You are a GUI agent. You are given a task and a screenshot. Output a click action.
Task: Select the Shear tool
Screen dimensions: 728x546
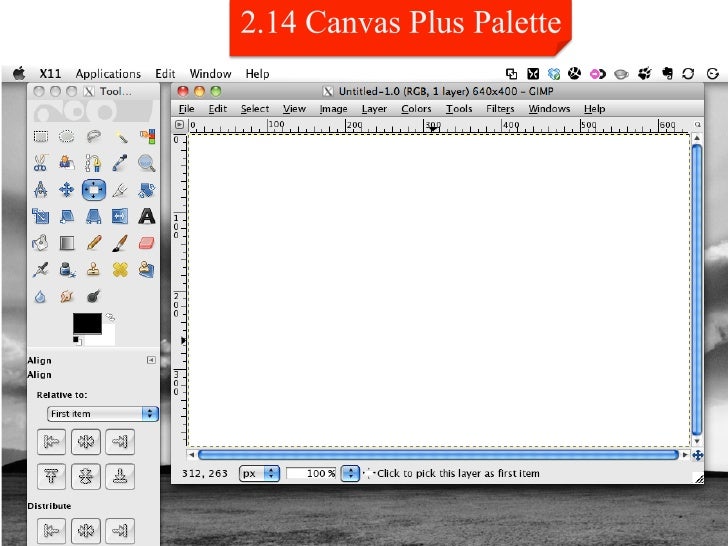(67, 216)
